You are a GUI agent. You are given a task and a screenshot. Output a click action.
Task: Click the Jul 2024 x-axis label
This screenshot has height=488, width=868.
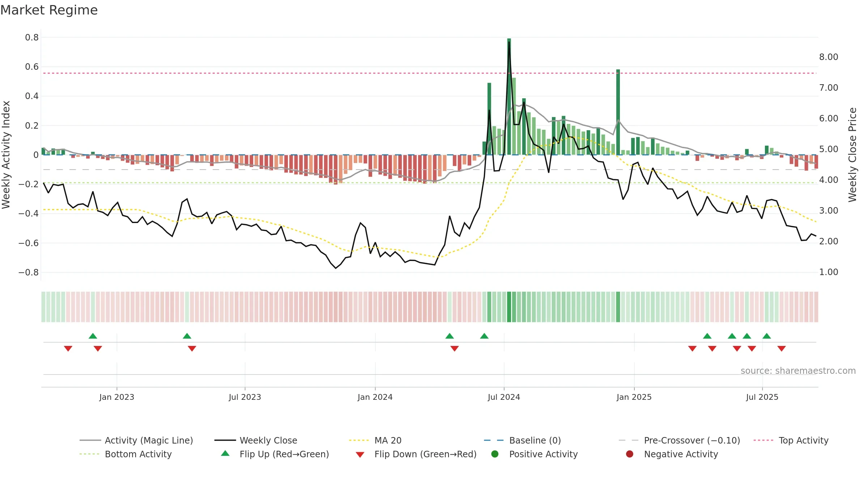pos(504,397)
